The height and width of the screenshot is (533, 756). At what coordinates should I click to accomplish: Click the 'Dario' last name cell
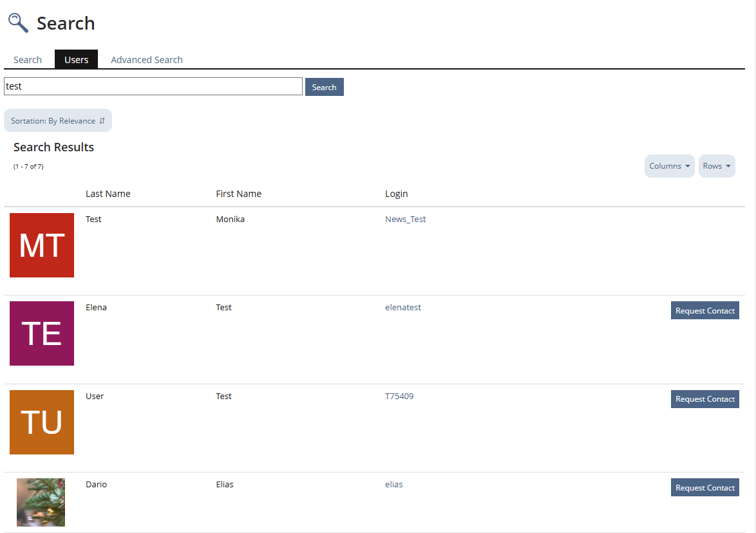coord(97,484)
